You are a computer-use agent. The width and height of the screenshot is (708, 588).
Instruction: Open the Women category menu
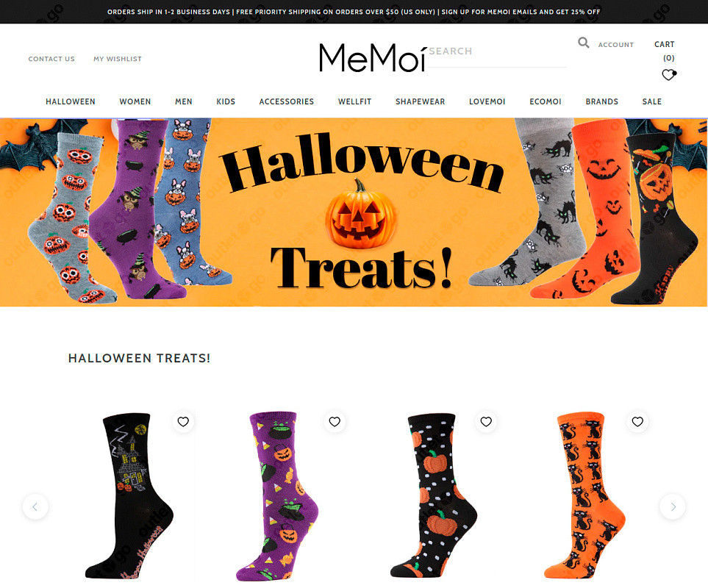point(135,101)
